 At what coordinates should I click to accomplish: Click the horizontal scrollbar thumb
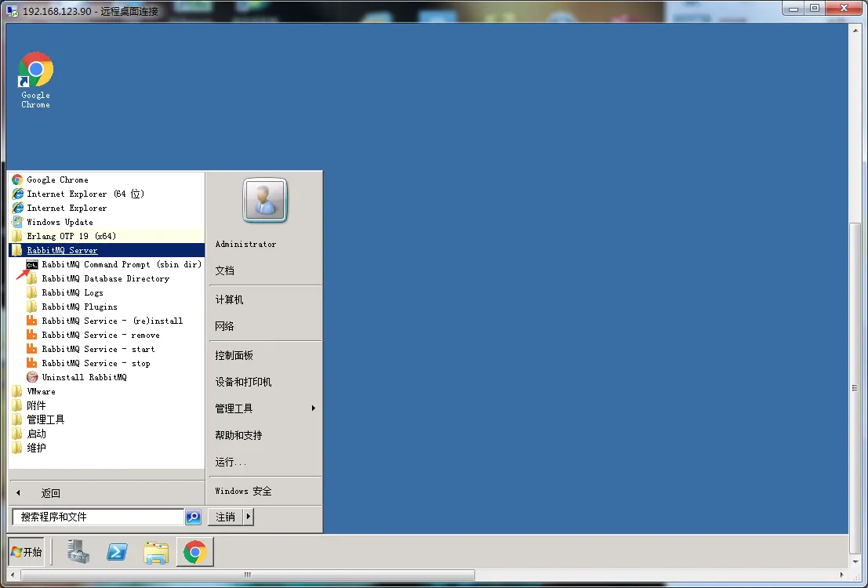pos(248,575)
